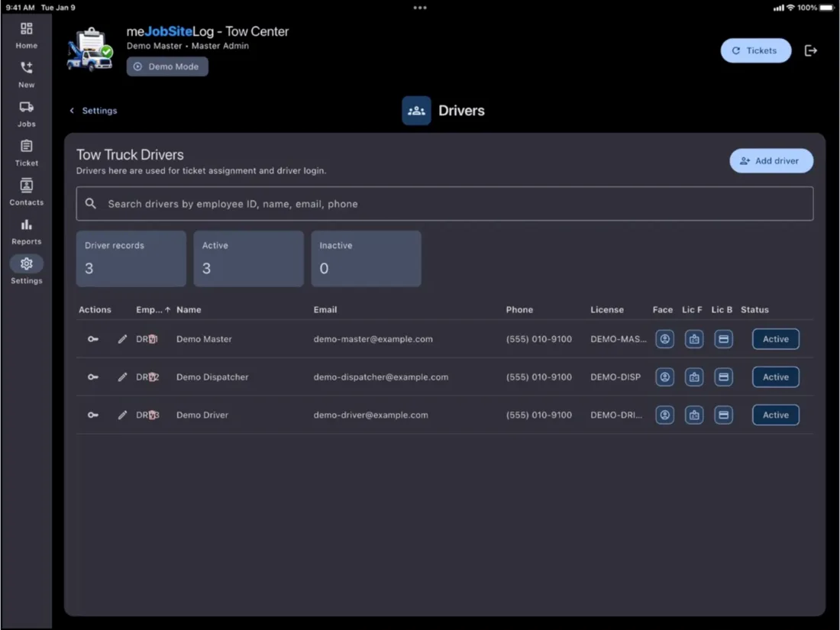Click the three dots at top of screen
This screenshot has height=630, width=840.
click(420, 8)
